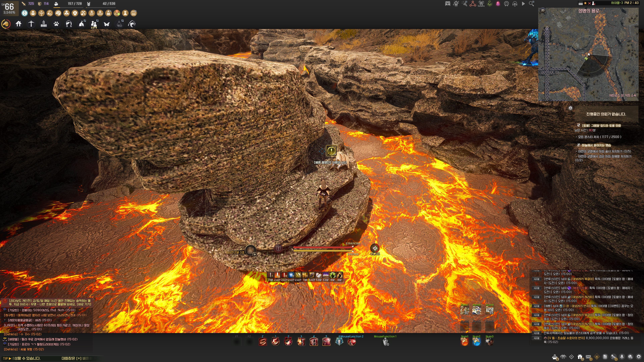Open the mail envelope icon
The image size is (644, 362).
(x=588, y=357)
